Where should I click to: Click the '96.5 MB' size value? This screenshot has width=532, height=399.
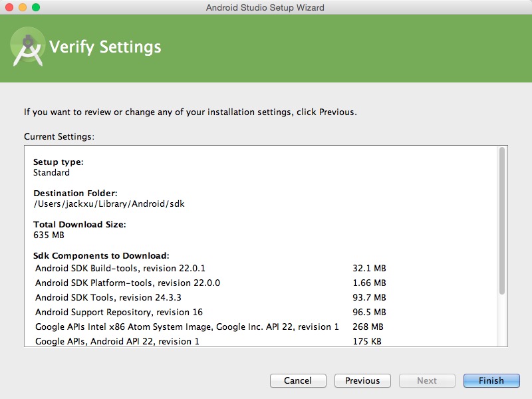(x=369, y=312)
